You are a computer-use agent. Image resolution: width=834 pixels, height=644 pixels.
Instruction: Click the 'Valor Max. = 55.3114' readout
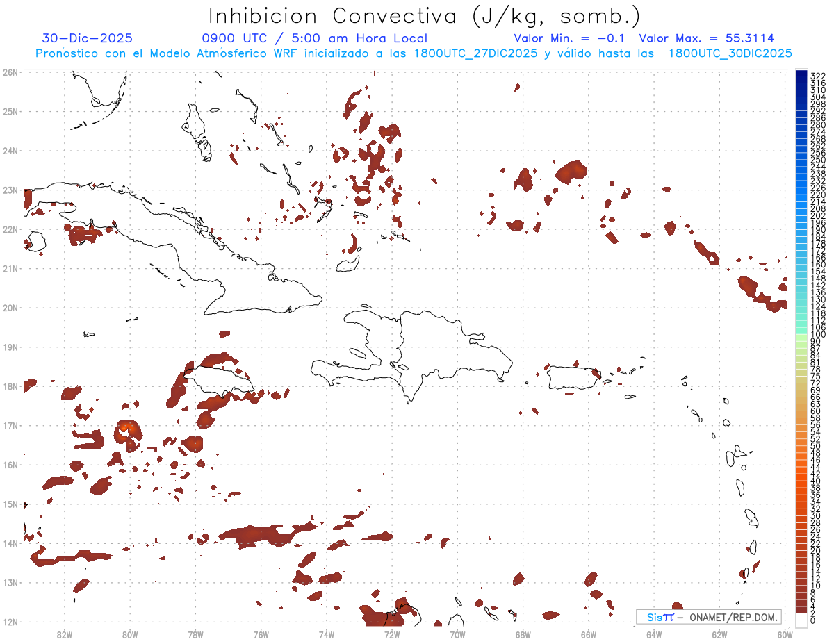point(707,39)
